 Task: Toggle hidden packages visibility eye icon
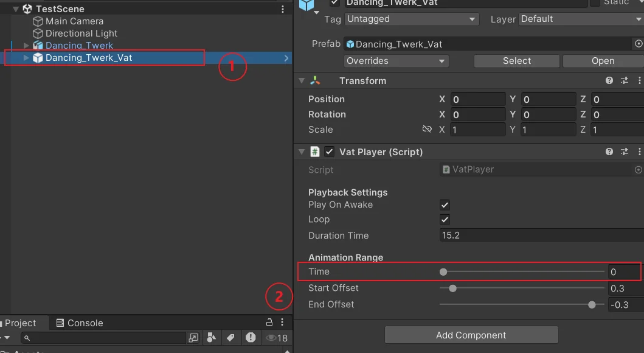coord(277,338)
